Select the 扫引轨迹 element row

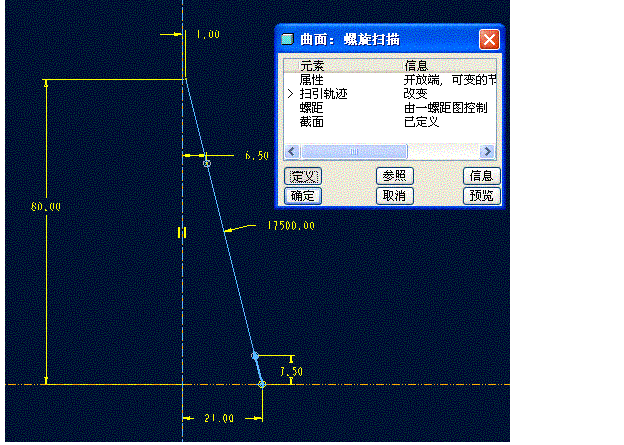pyautogui.click(x=390, y=94)
